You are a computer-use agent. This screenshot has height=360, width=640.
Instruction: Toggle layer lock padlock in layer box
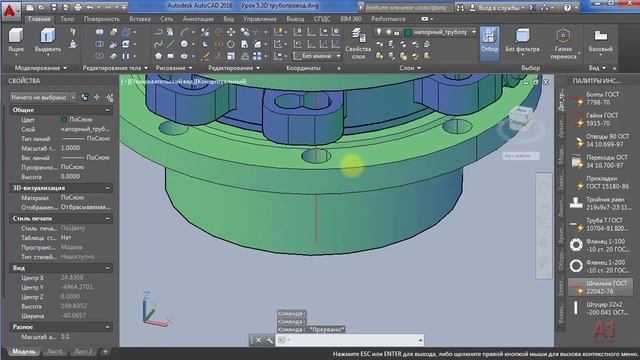(x=396, y=32)
